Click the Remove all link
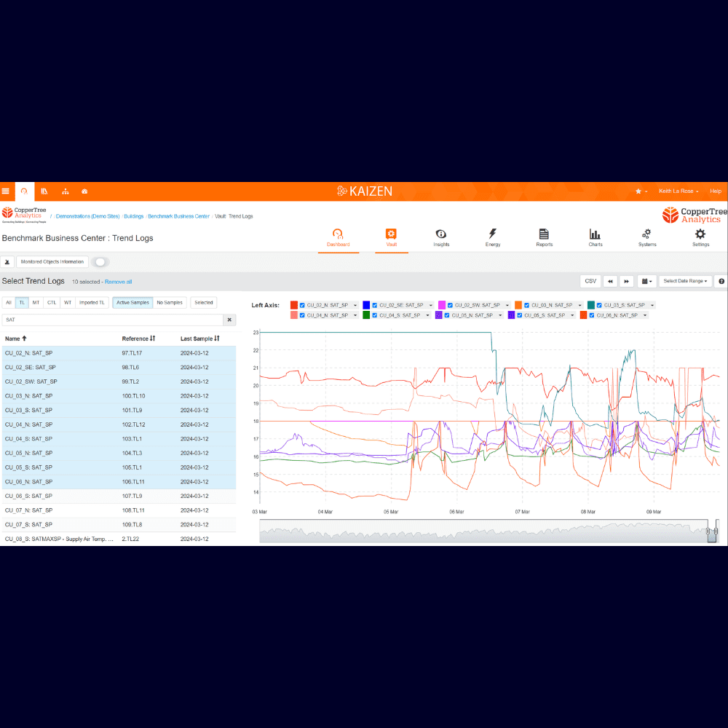 coord(119,282)
